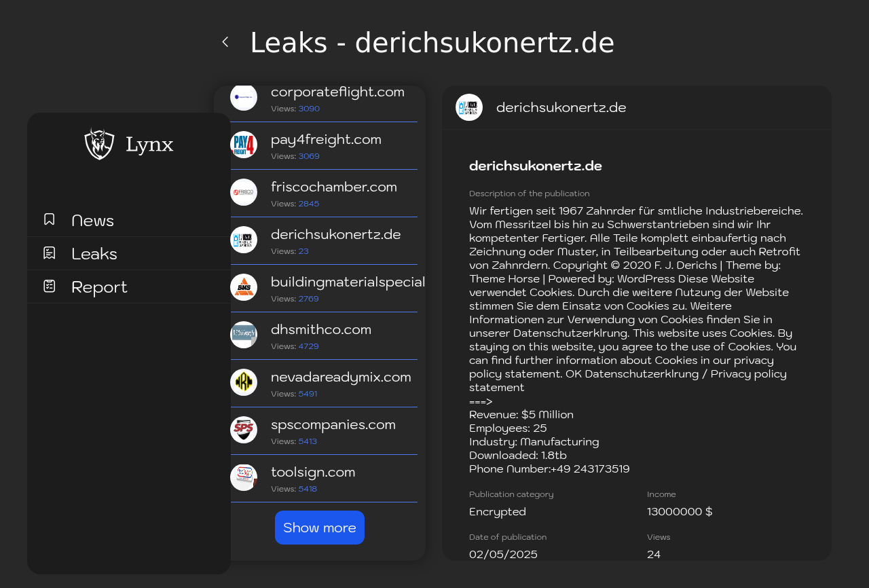Open the toolsign.com leak entry
This screenshot has width=869, height=588.
tap(324, 479)
